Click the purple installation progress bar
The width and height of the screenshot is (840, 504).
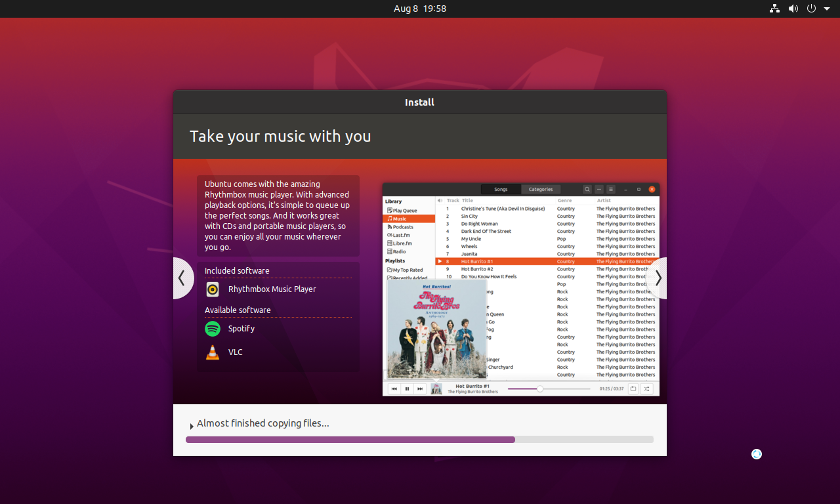(419, 440)
